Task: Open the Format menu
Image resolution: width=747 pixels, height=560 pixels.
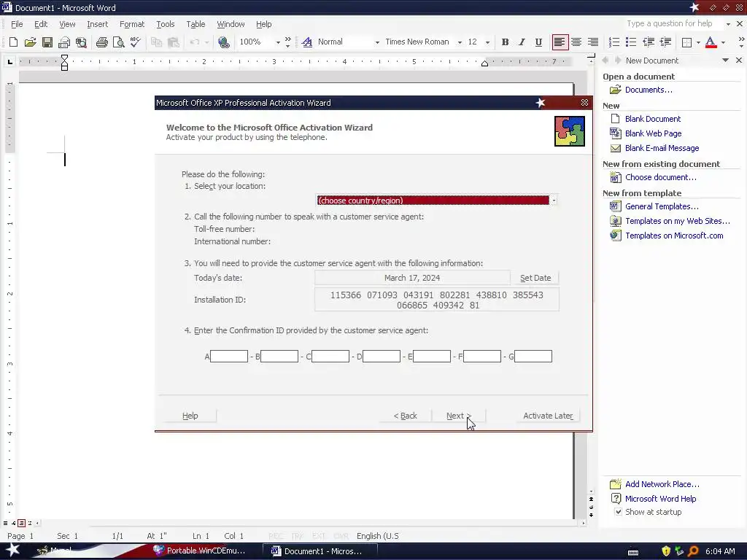Action: 132,24
